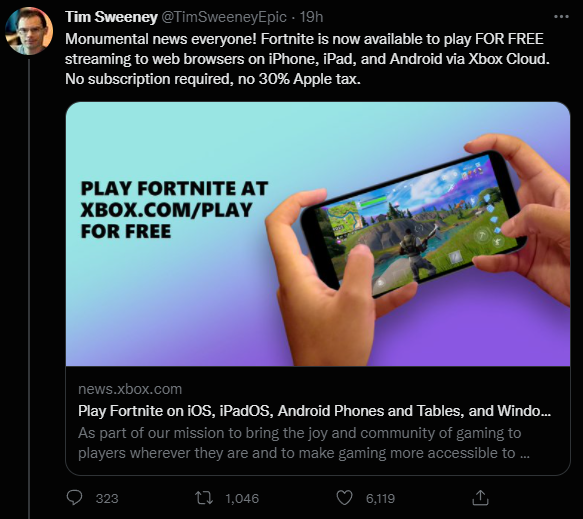Image resolution: width=583 pixels, height=519 pixels.
Task: Open the 'Play Fortnite on iOS, iPadOS' card title
Action: tap(314, 411)
